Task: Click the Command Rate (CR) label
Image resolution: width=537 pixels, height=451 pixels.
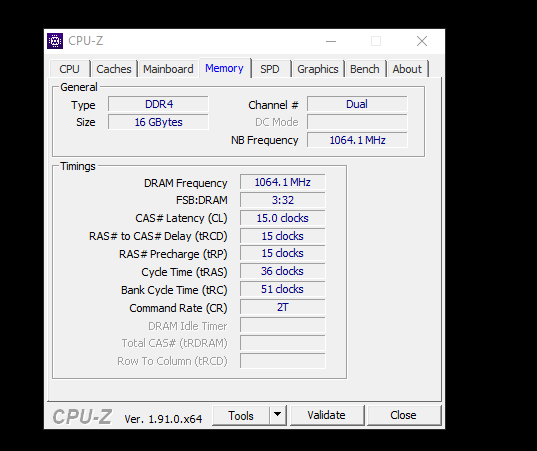Action: 178,308
